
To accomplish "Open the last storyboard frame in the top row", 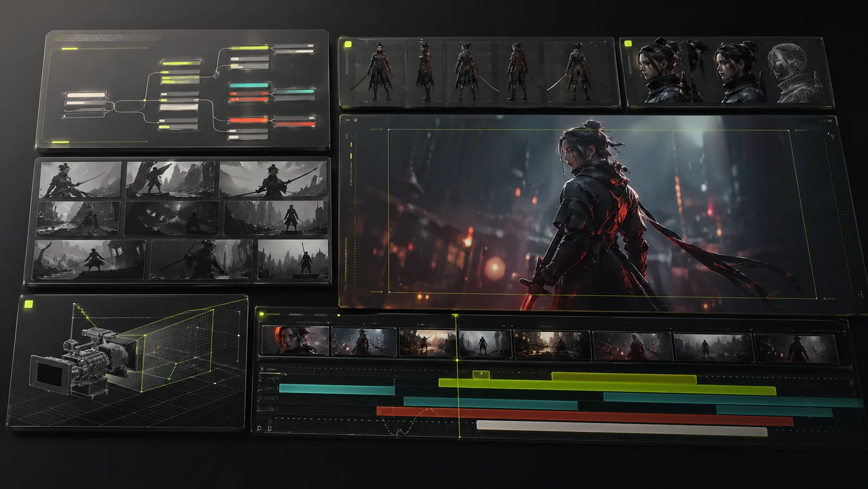I will [x=273, y=179].
